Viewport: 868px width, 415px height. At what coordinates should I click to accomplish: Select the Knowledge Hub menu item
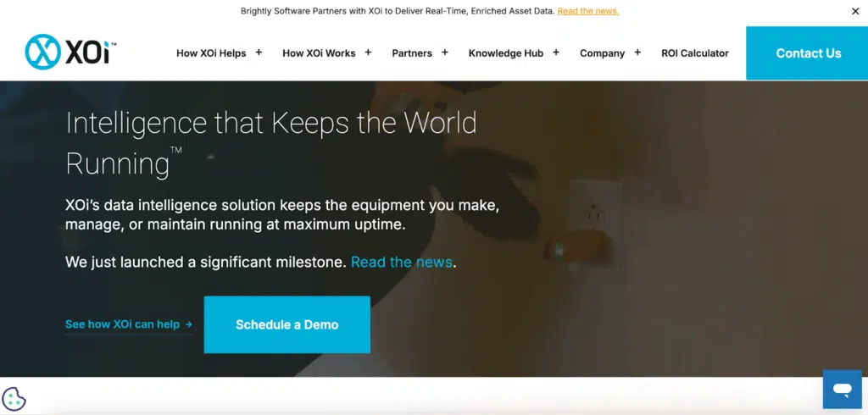tap(506, 53)
